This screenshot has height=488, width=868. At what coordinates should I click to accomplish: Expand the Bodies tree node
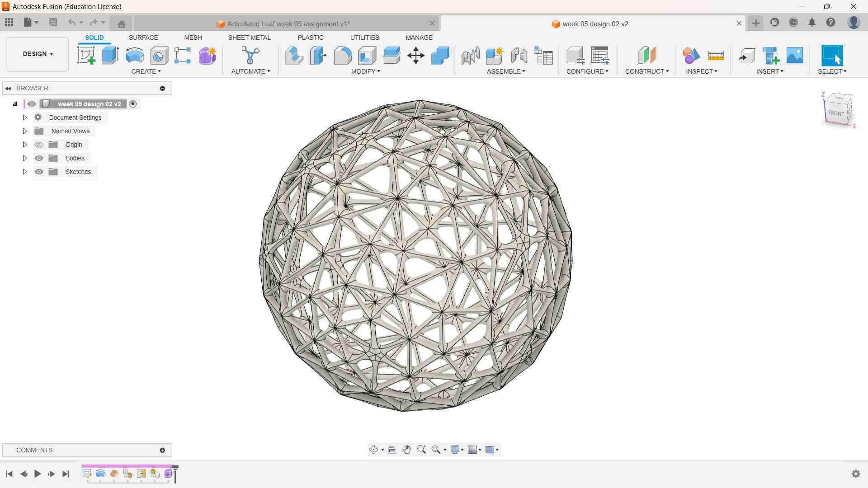tap(25, 158)
